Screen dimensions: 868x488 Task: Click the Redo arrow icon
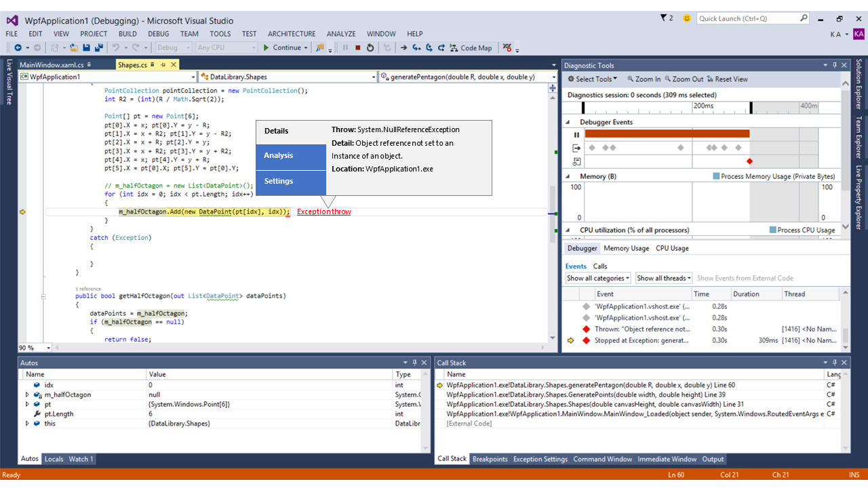[136, 47]
